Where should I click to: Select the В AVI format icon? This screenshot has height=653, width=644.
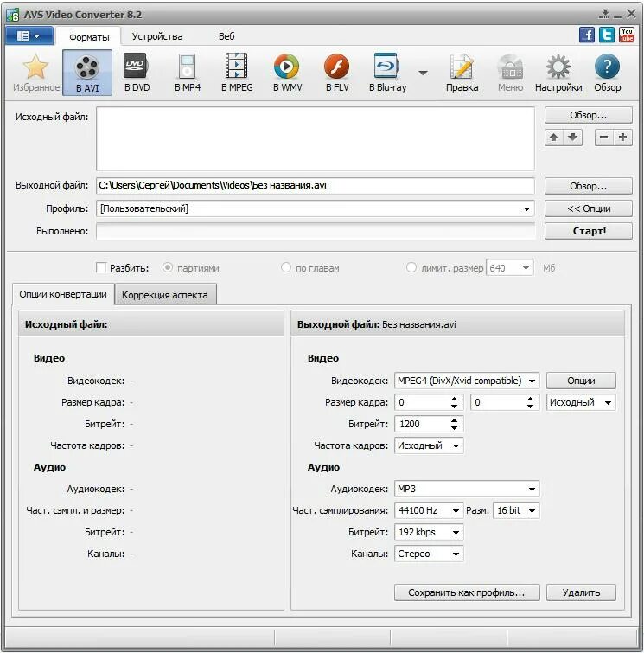coord(87,73)
